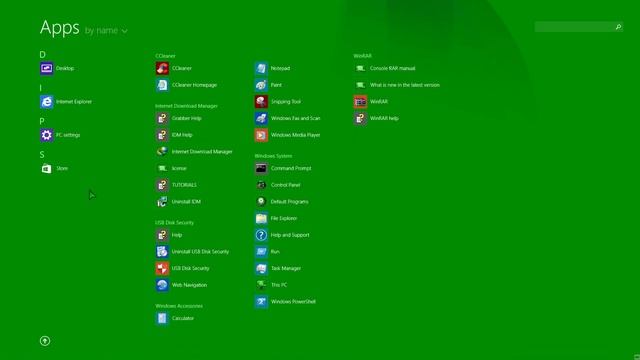Click the search magnifier button
This screenshot has width=640, height=360.
point(618,27)
